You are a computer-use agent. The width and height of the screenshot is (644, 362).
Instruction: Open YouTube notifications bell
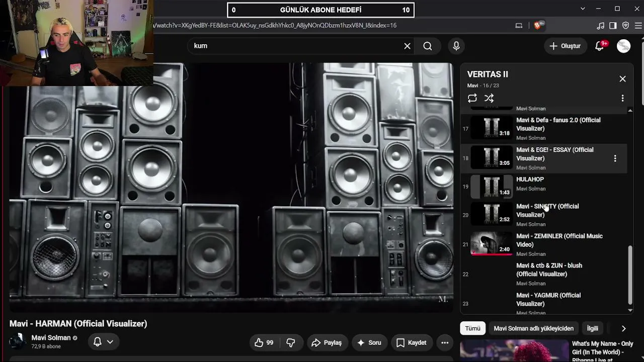600,46
